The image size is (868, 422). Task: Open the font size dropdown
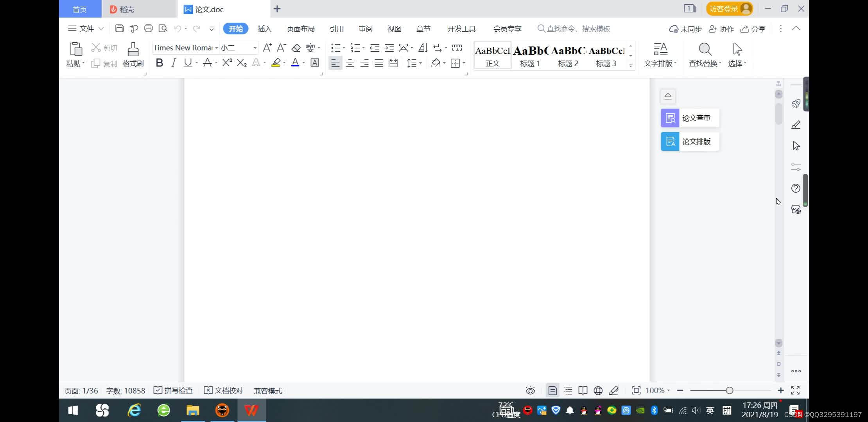pyautogui.click(x=255, y=48)
